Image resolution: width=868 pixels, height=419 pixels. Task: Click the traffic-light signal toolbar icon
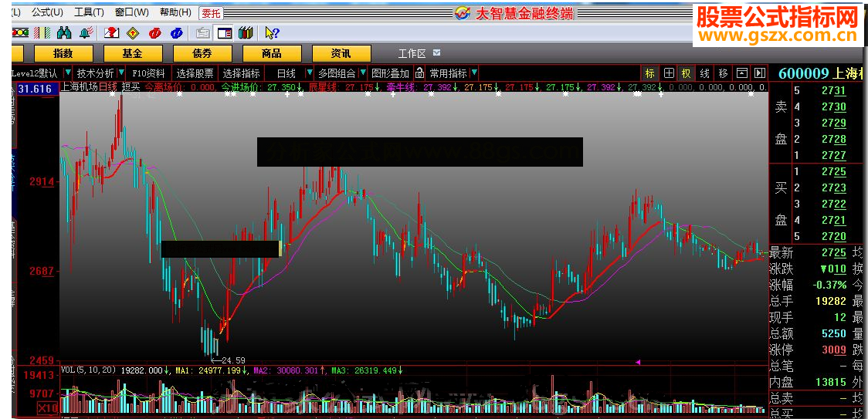click(21, 33)
